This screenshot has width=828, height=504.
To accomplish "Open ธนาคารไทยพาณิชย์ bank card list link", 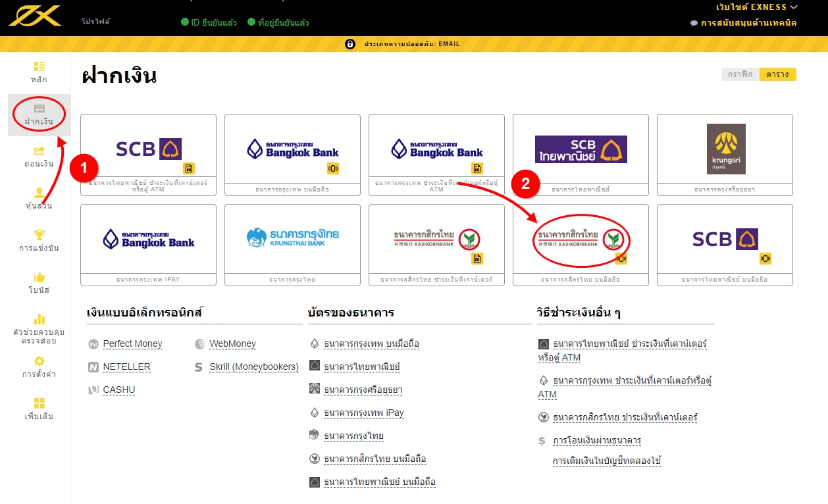I will pos(362,367).
